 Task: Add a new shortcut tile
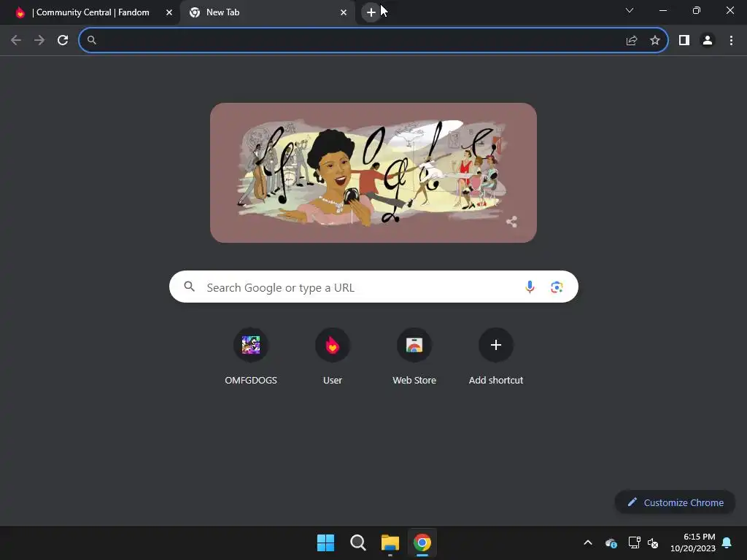(x=496, y=357)
